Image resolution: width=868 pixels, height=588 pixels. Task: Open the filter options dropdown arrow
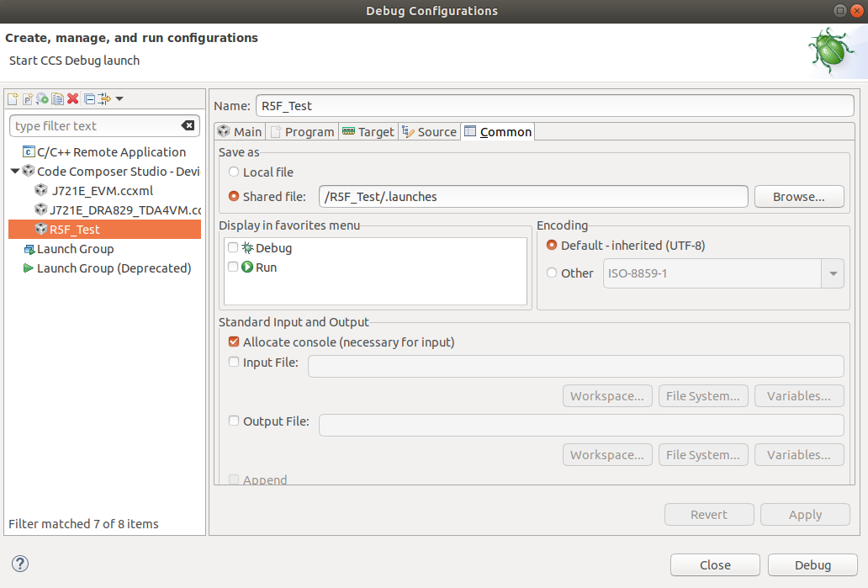[x=119, y=99]
